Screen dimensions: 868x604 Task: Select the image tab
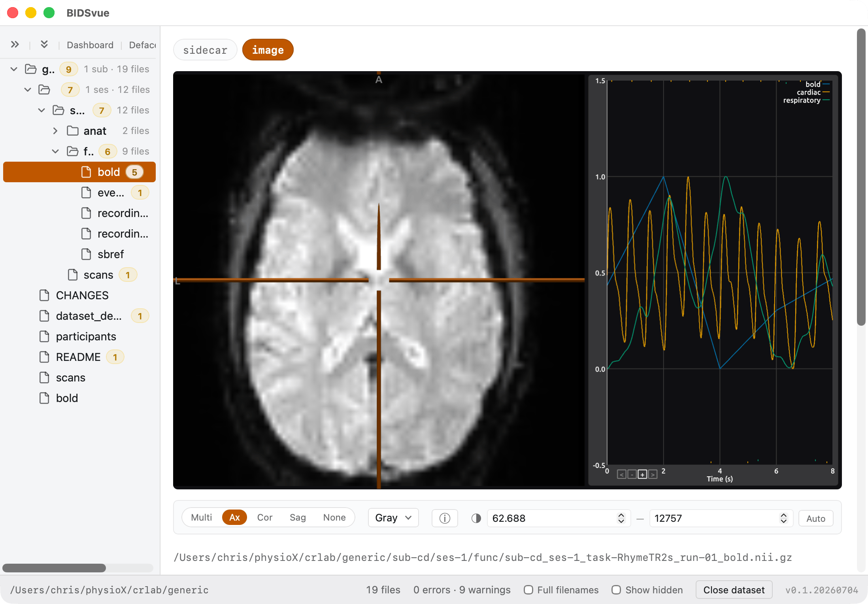[x=268, y=50]
